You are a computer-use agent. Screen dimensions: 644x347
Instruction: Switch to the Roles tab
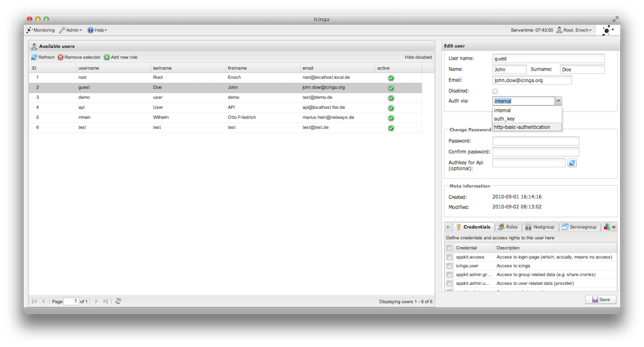click(x=508, y=227)
